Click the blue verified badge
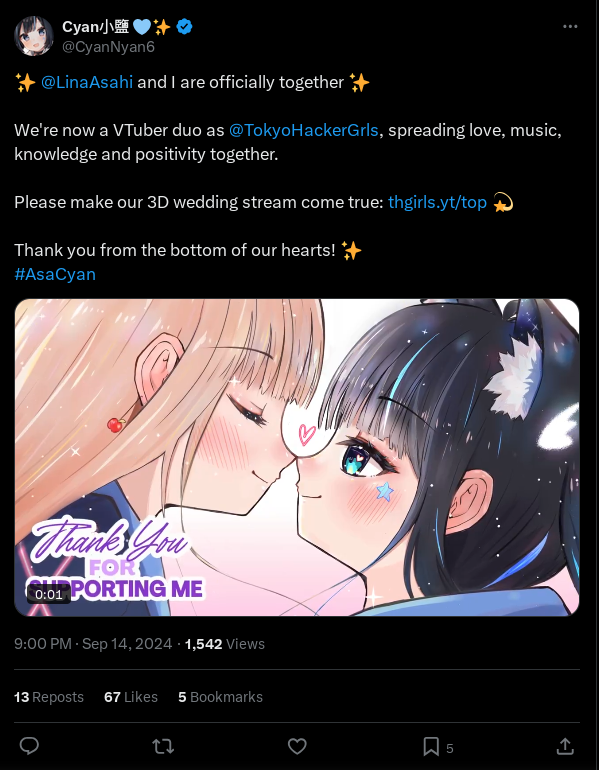This screenshot has width=599, height=770. (185, 27)
